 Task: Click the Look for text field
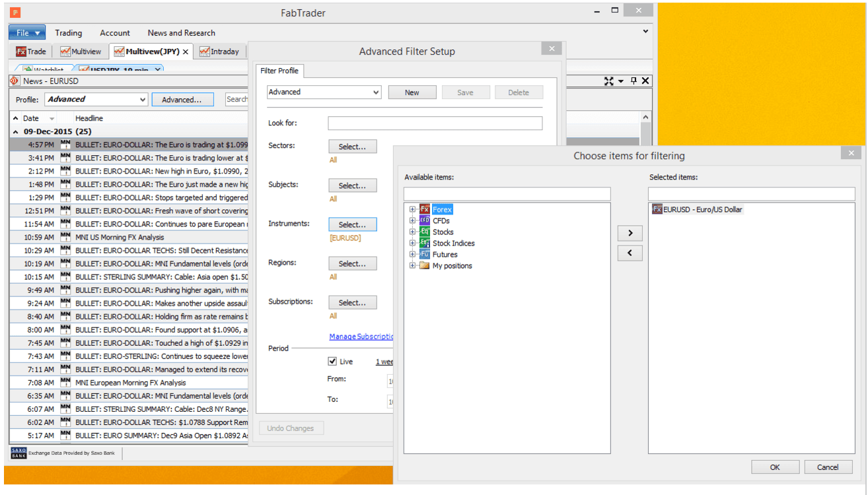coord(435,123)
